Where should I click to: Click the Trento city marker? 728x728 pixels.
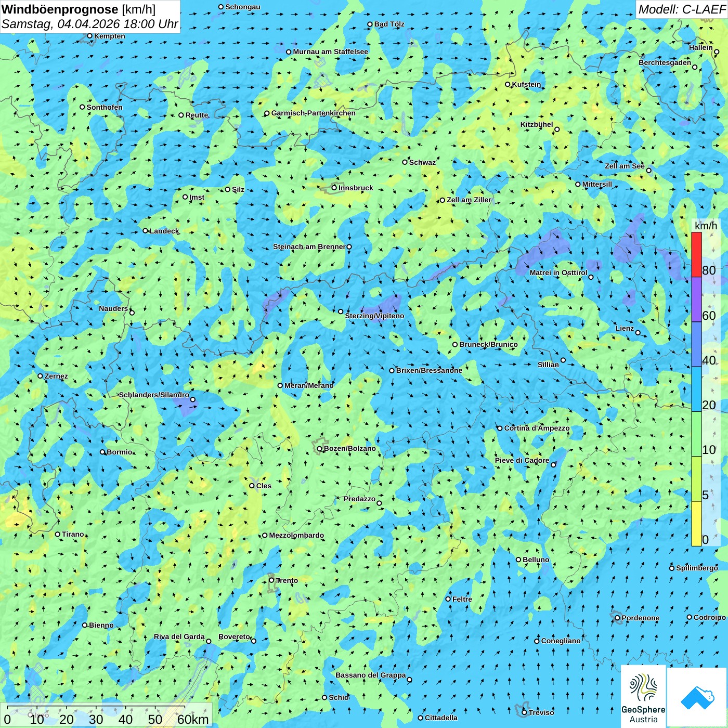pyautogui.click(x=271, y=580)
